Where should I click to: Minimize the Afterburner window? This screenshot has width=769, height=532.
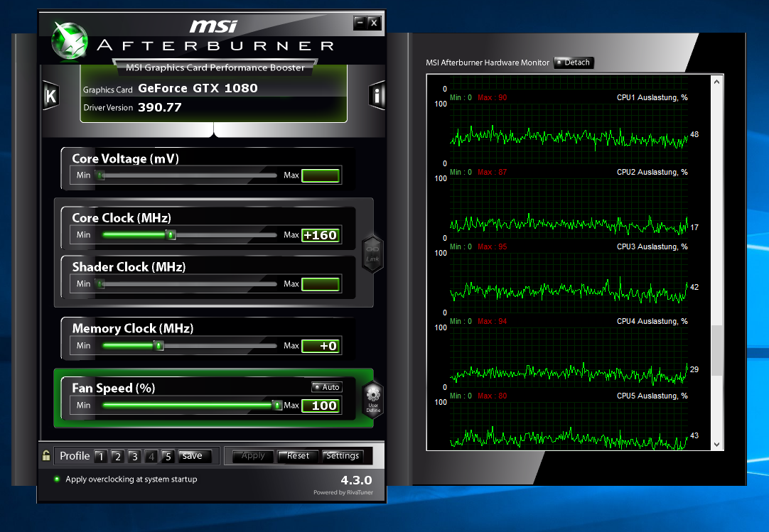(x=360, y=23)
